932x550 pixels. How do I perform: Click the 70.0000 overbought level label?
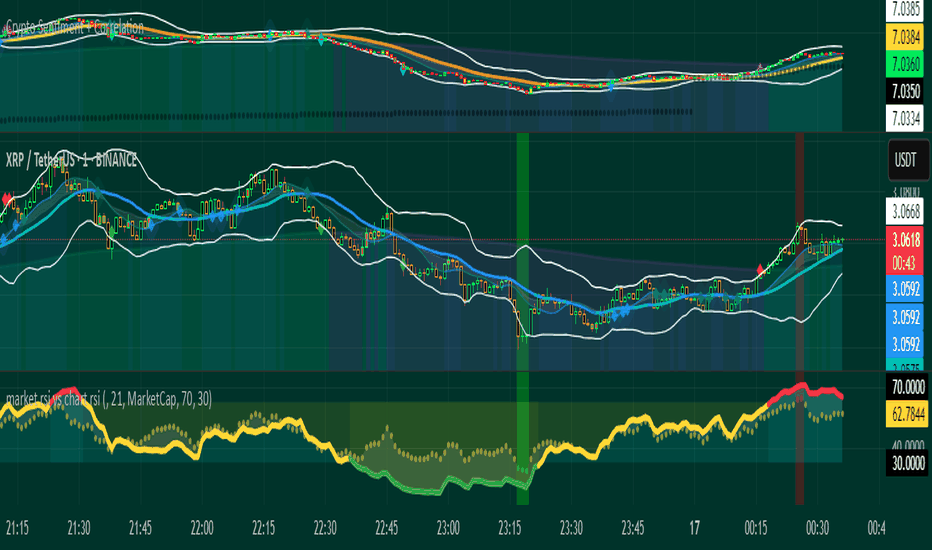click(908, 387)
